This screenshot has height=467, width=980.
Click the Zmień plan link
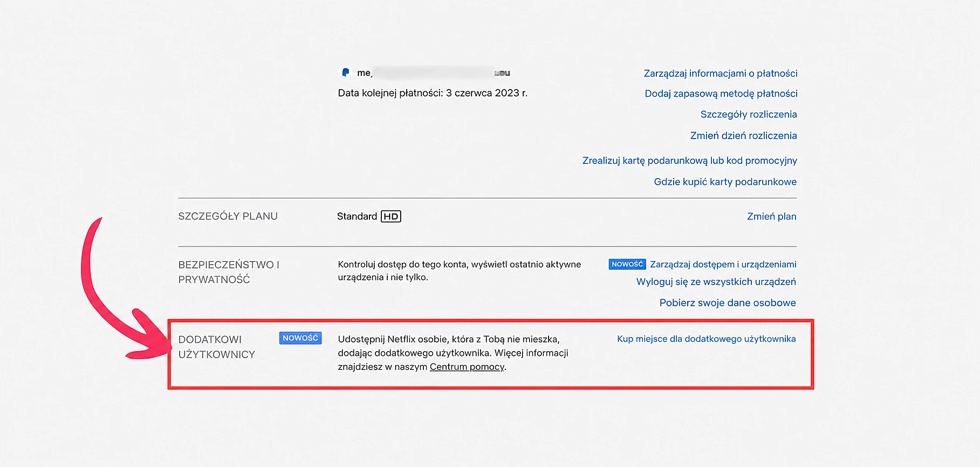coord(771,216)
